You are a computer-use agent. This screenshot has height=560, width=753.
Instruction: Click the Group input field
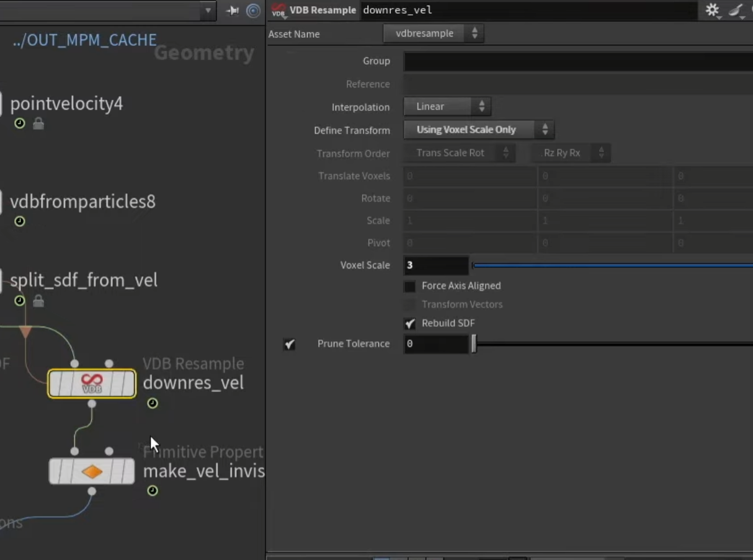[578, 61]
